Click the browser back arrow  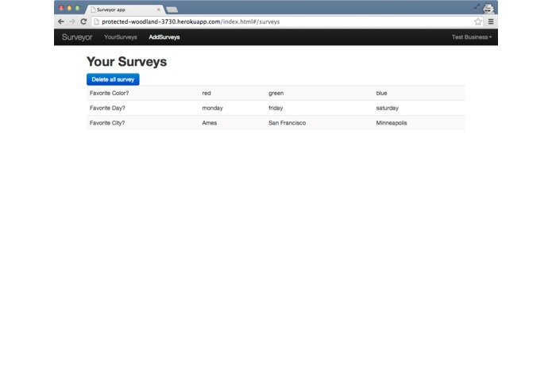(61, 21)
